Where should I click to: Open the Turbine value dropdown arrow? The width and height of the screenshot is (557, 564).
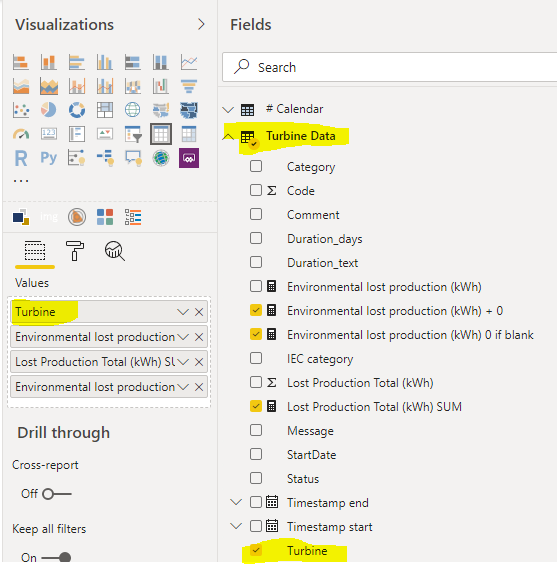pyautogui.click(x=183, y=312)
